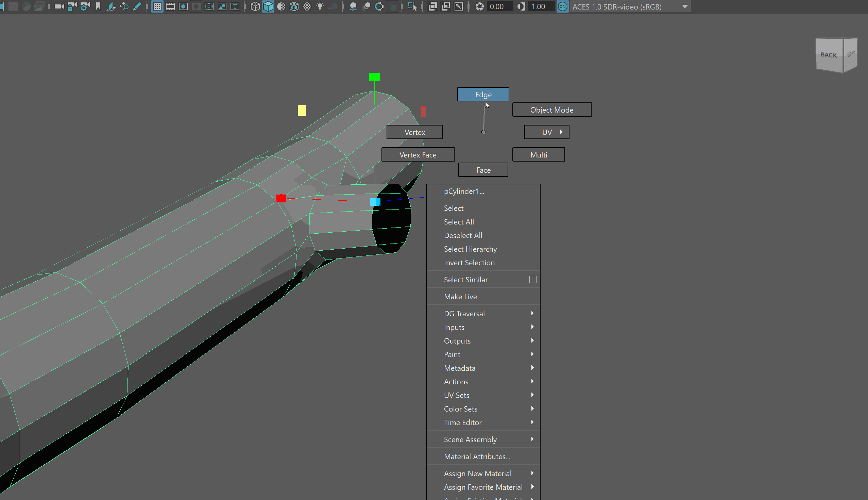Choose Edge in the marking menu
Screen dimensions: 868x500
[483, 95]
